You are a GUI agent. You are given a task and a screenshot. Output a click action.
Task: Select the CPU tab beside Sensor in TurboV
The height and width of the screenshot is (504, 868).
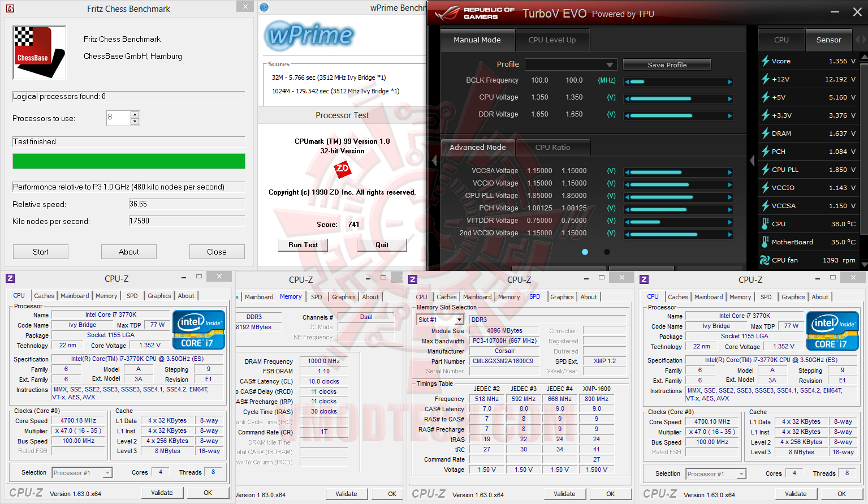781,40
